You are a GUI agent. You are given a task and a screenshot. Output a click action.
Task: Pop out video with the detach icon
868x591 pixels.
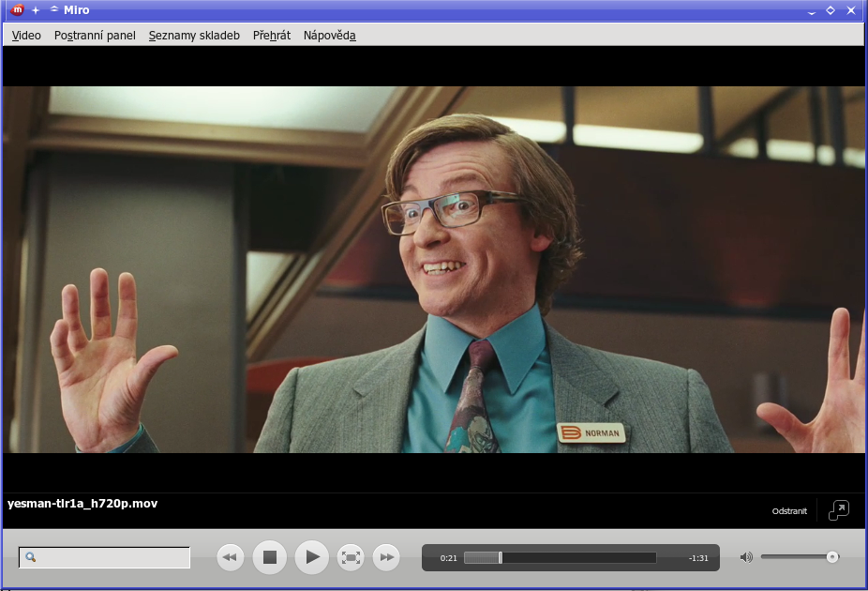click(839, 510)
